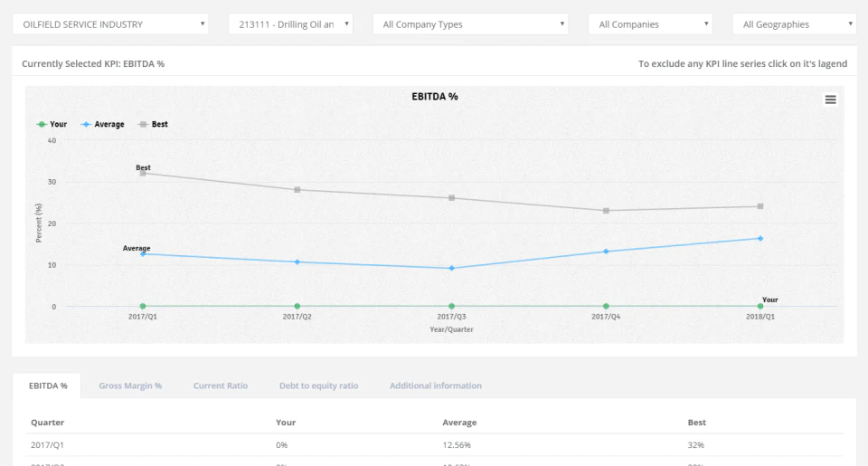Toggle the Best series in chart legend
This screenshot has height=466, width=868.
click(x=153, y=124)
